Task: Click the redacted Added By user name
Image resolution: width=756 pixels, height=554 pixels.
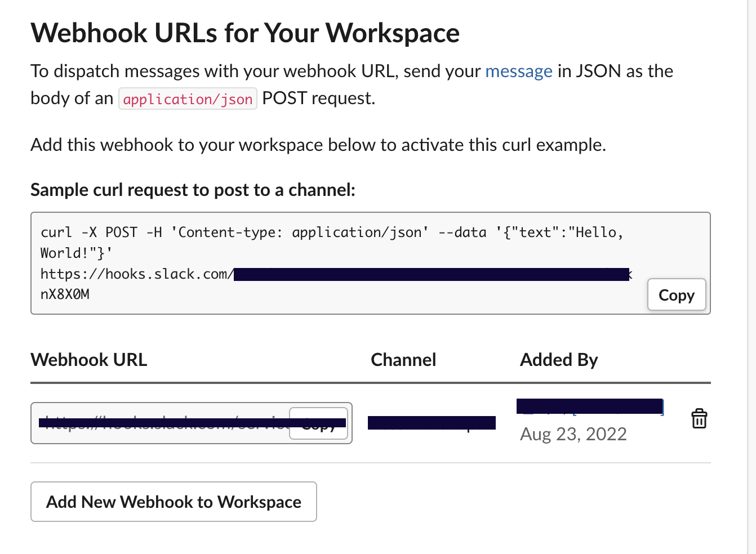Action: 590,406
